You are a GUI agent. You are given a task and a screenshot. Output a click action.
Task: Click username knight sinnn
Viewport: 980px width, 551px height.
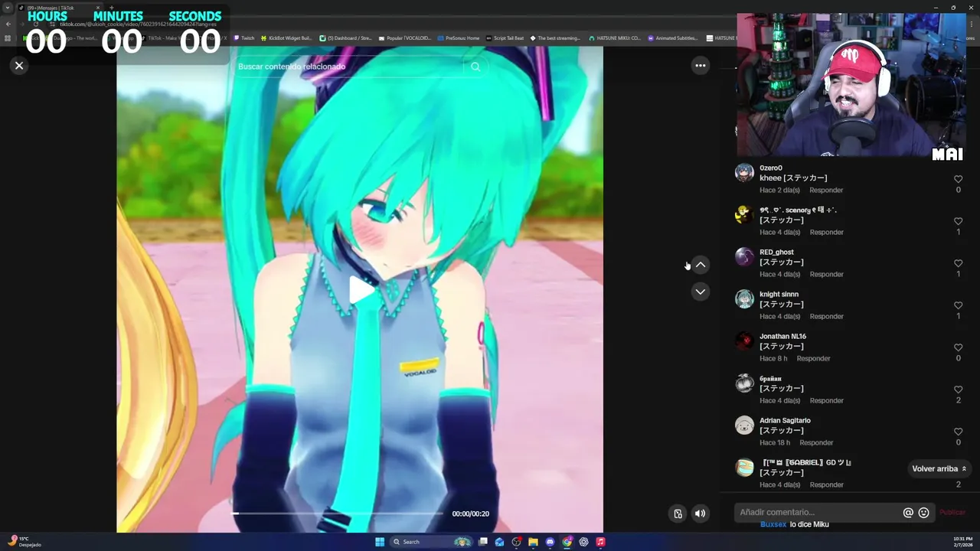click(779, 294)
